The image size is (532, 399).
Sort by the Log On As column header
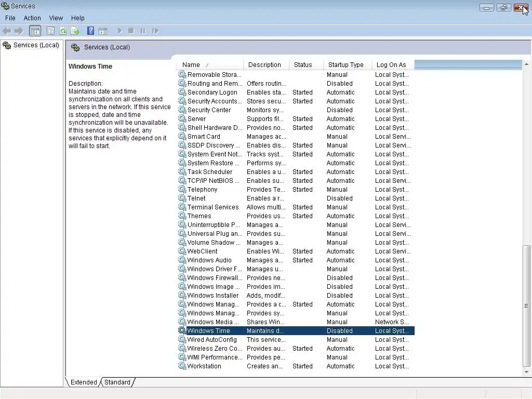(x=393, y=65)
